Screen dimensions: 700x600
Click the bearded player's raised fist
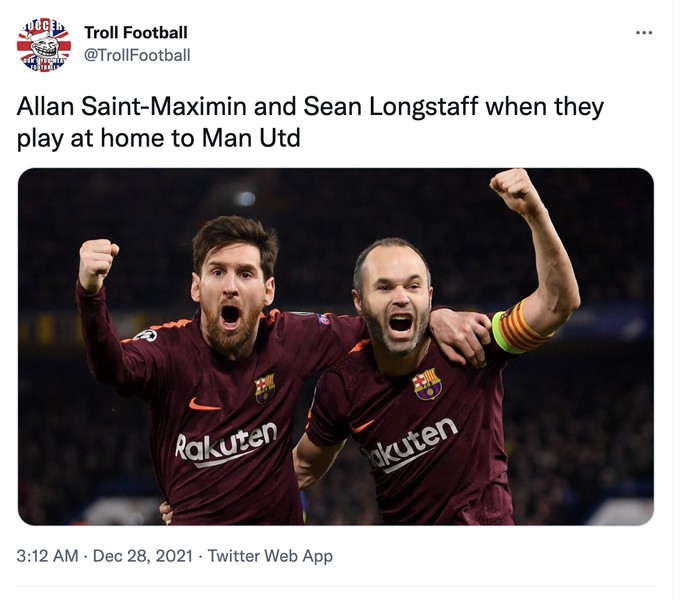click(97, 261)
